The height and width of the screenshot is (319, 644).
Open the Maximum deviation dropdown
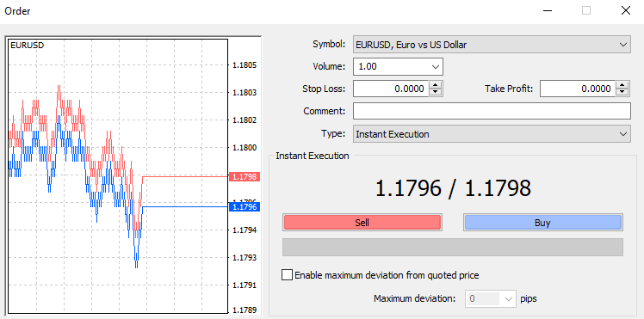pos(491,298)
